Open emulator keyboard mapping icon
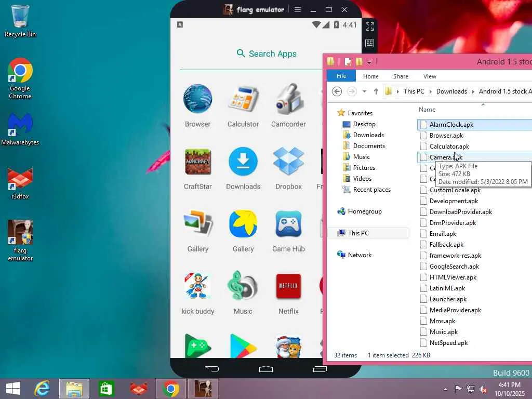Image resolution: width=532 pixels, height=399 pixels. click(x=369, y=43)
